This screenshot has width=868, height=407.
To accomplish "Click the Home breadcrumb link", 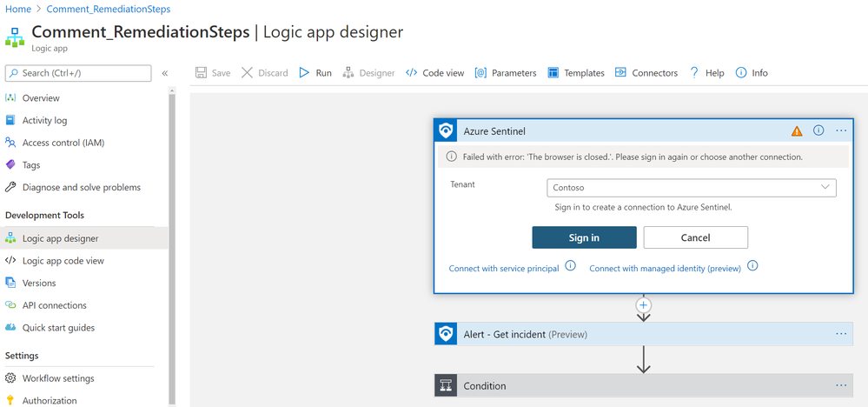I will click(17, 10).
